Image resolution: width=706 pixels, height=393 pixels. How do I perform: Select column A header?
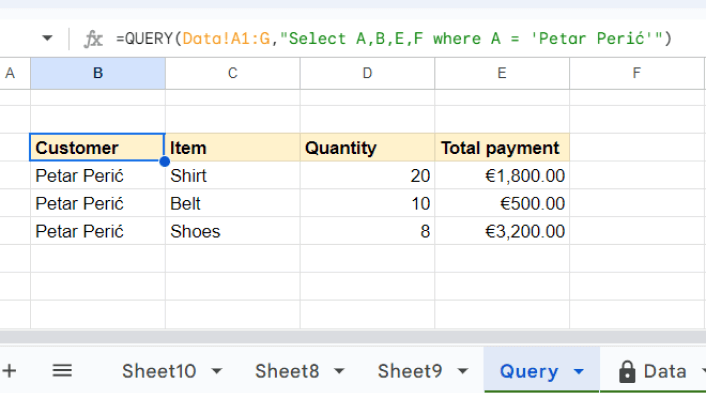15,73
